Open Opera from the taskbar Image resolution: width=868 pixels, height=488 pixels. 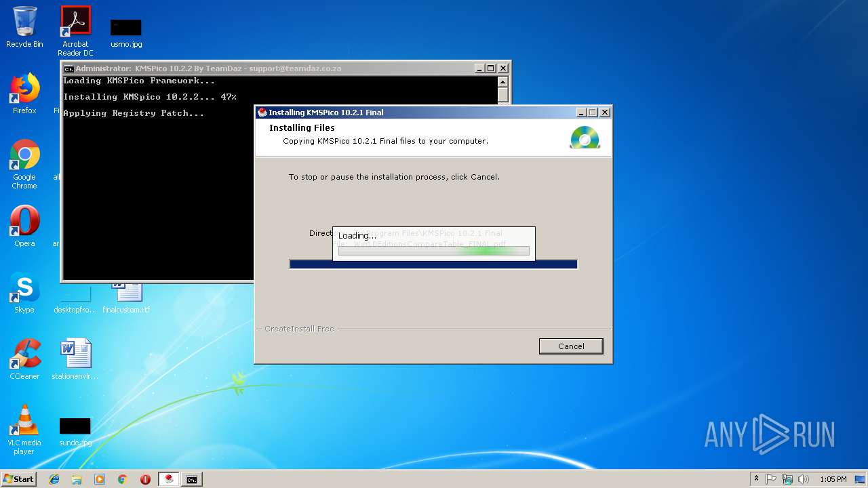tap(145, 479)
